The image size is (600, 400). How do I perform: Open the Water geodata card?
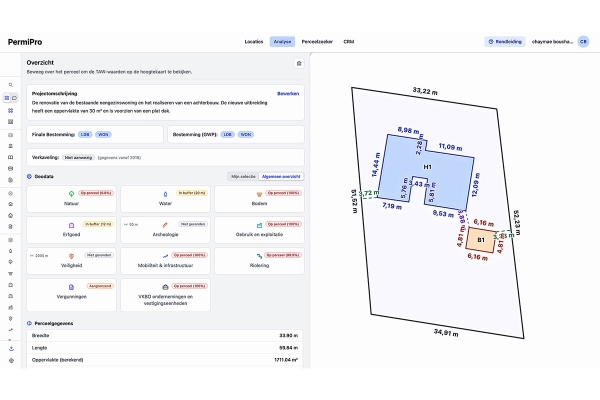tap(165, 199)
